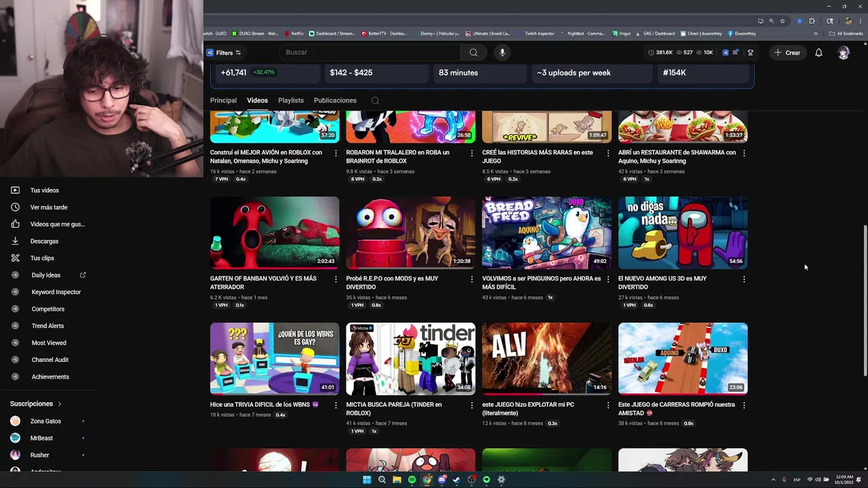
Task: Open Competitors tool
Action: coord(47,309)
